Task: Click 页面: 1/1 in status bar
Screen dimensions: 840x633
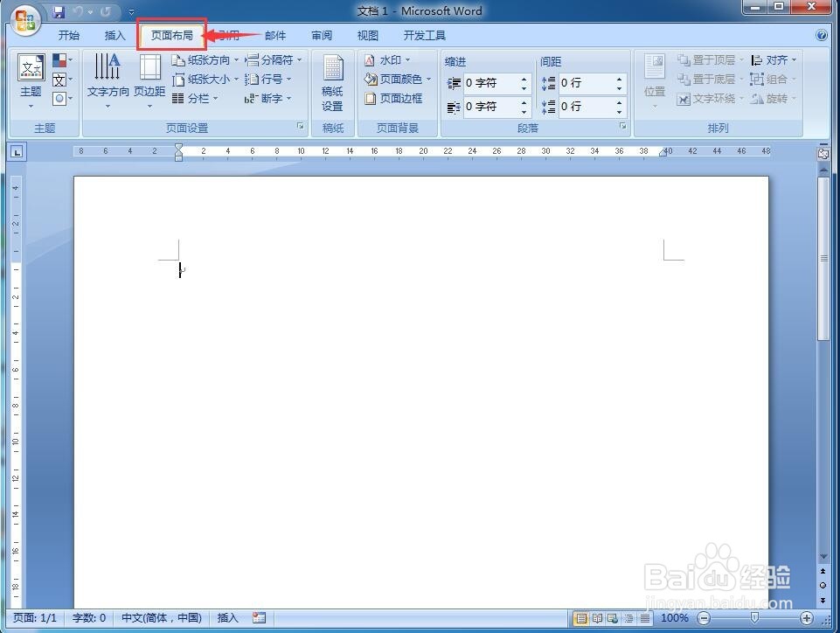Action: point(35,618)
